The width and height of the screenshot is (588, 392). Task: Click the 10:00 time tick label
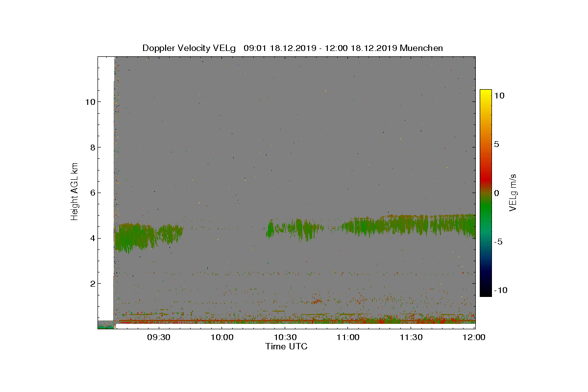coord(222,337)
